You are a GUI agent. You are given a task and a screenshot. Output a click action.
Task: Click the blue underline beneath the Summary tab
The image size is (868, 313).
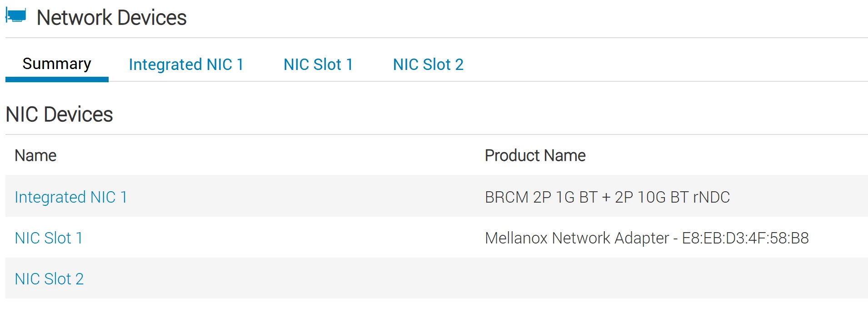coord(57,80)
